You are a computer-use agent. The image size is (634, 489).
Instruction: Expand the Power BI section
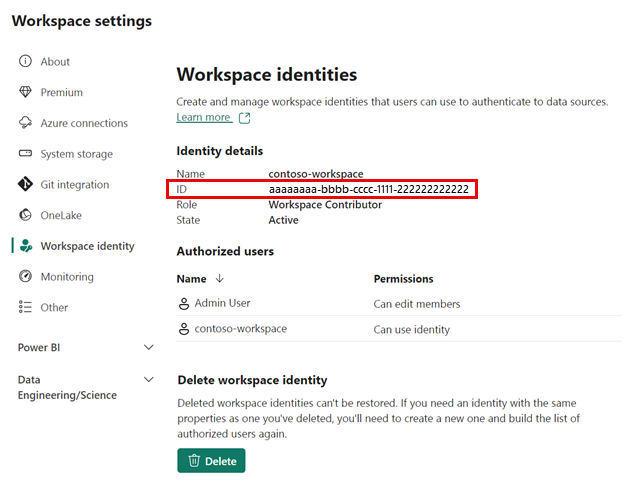(149, 348)
